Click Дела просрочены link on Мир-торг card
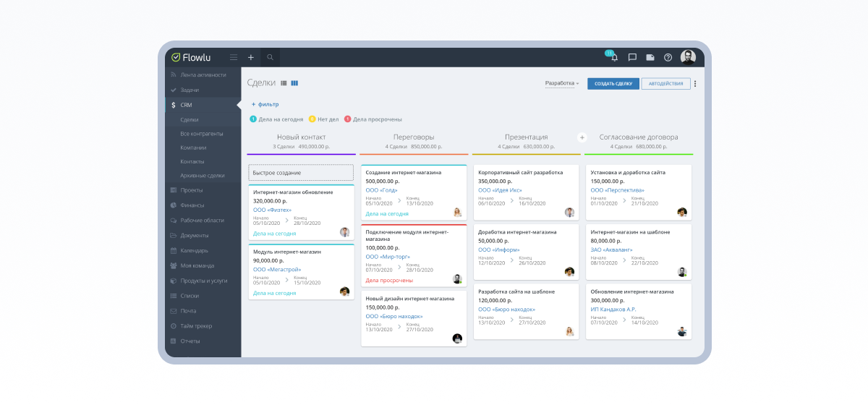This screenshot has height=405, width=868. (389, 280)
